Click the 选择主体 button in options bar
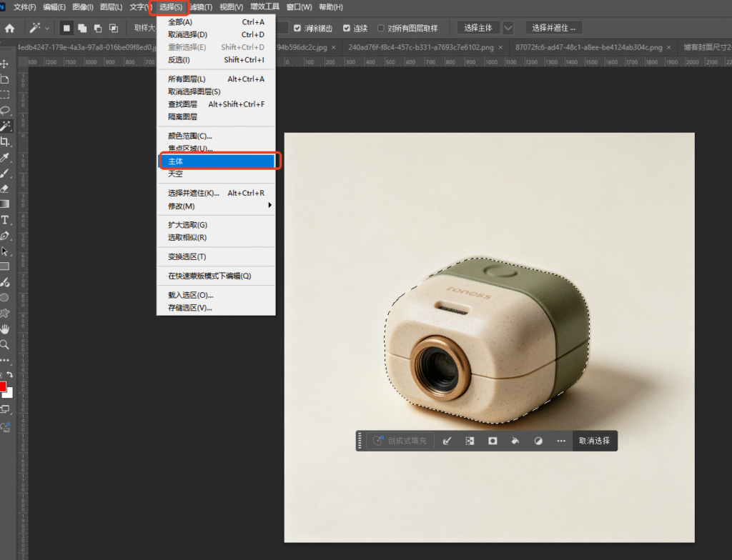Image resolution: width=732 pixels, height=560 pixels. tap(478, 29)
